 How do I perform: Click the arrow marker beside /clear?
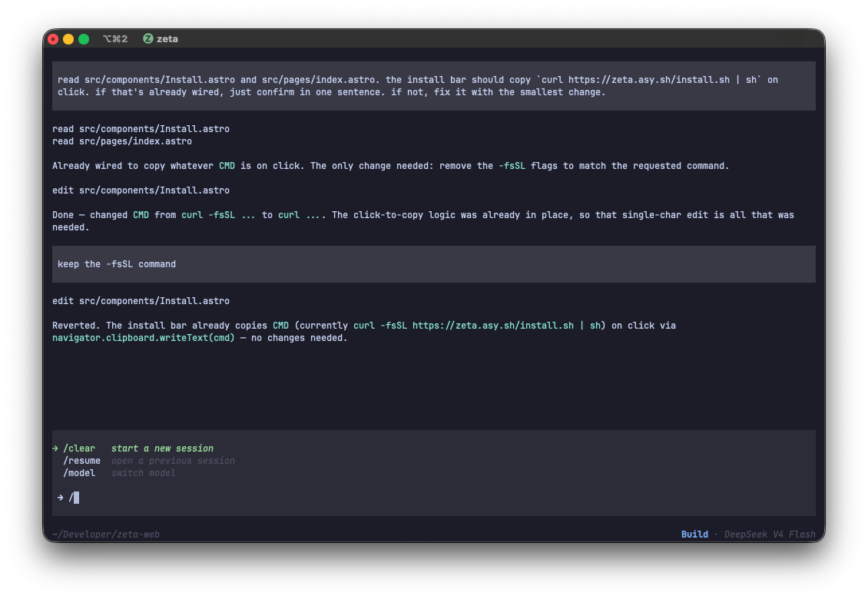(x=55, y=448)
